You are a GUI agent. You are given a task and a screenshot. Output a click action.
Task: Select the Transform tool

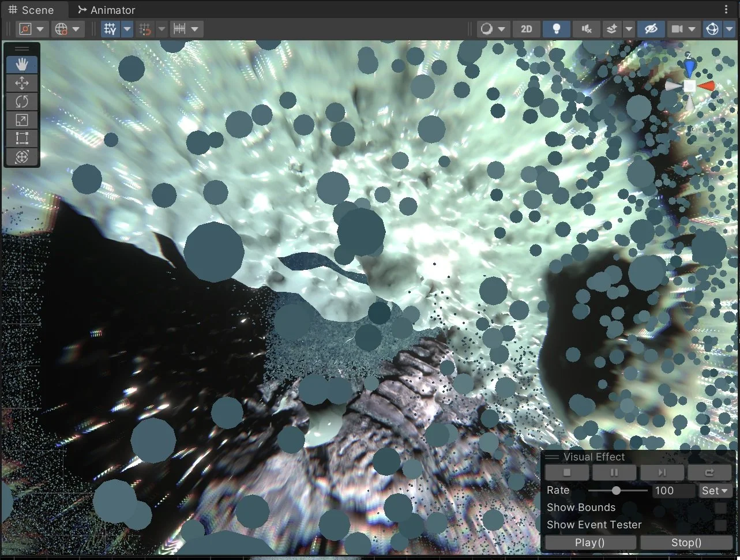point(22,157)
